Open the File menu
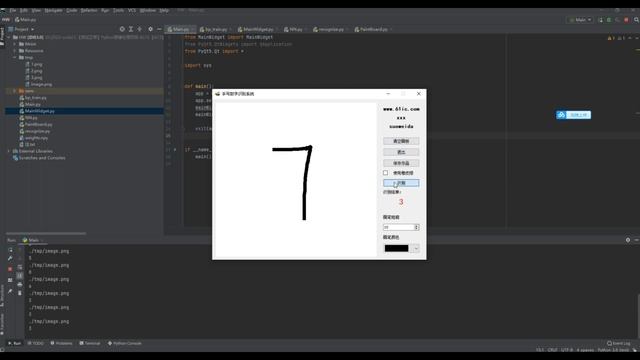 click(13, 10)
